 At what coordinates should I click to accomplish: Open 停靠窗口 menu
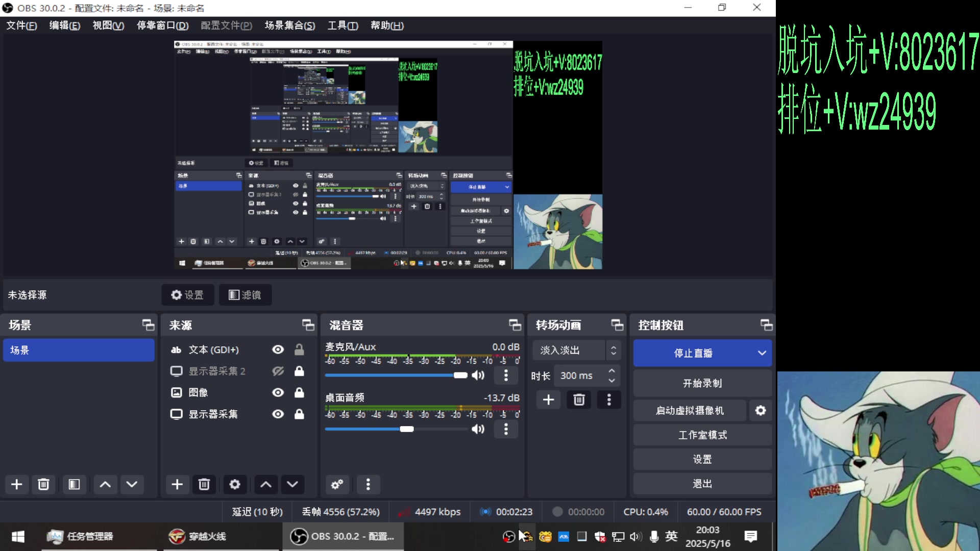pyautogui.click(x=162, y=26)
